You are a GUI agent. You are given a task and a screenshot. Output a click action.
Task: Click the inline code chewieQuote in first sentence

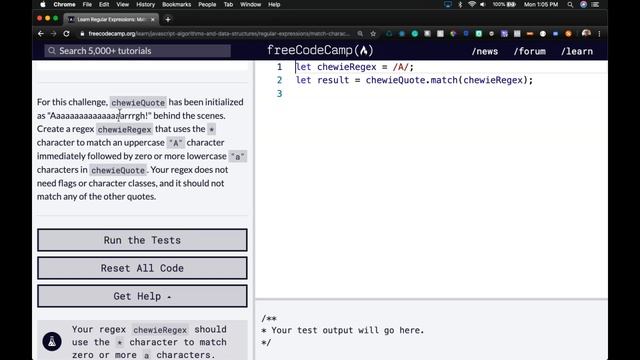(138, 102)
